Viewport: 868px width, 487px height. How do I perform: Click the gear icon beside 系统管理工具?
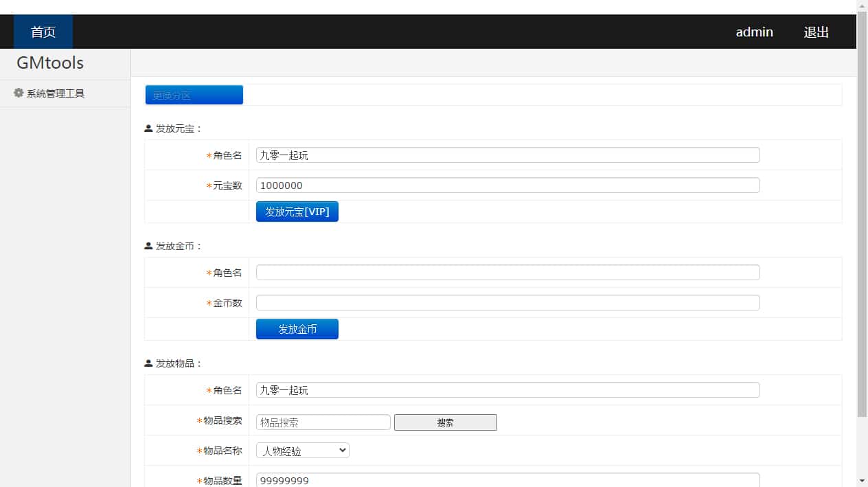19,93
